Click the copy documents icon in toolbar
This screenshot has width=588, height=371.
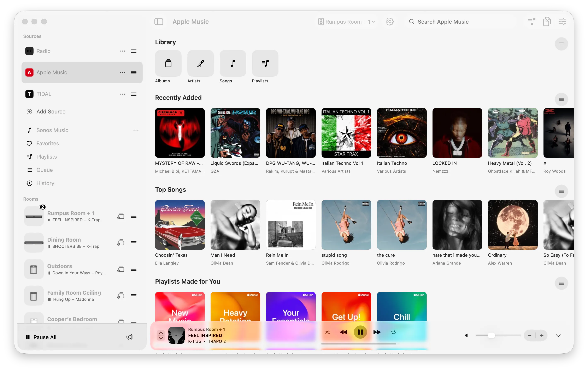pyautogui.click(x=547, y=22)
